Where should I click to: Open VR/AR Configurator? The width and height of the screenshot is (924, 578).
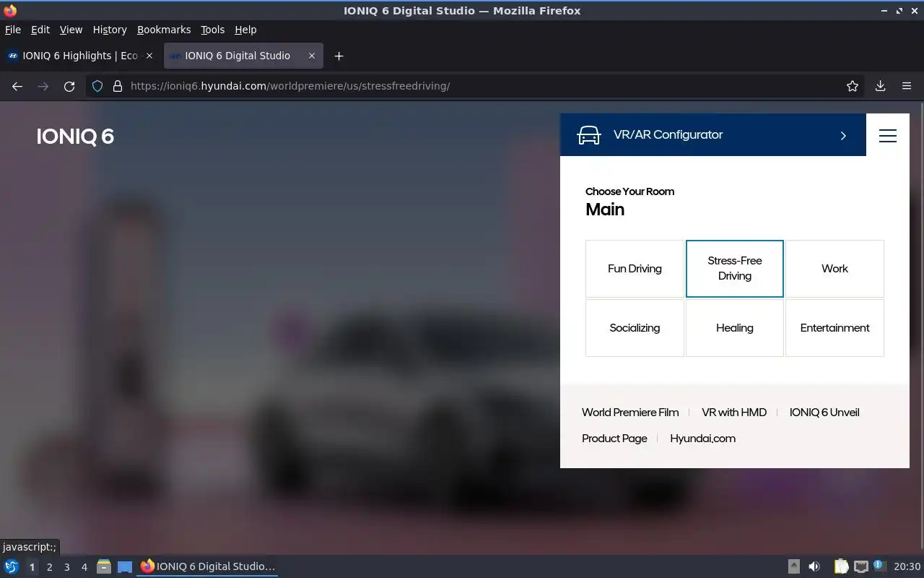713,134
